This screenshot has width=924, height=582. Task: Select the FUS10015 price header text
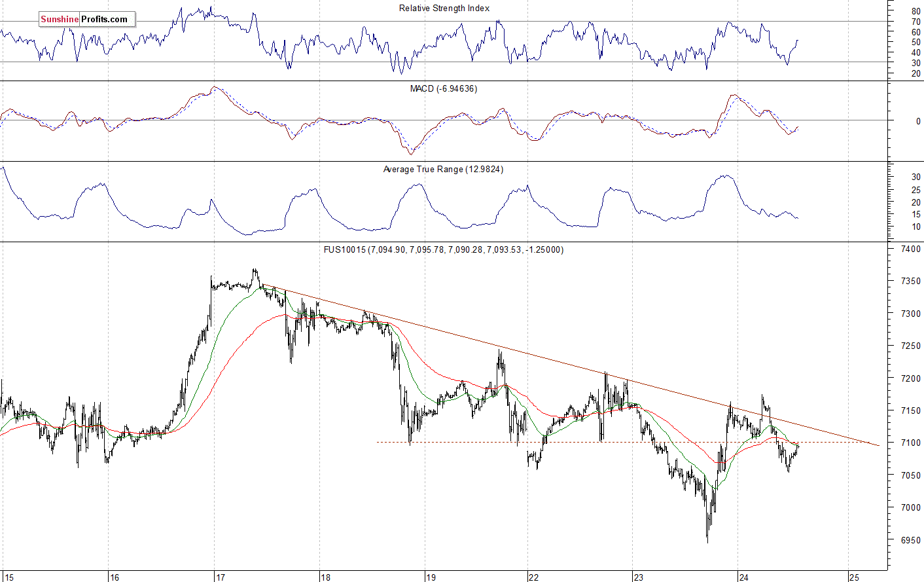[x=444, y=249]
